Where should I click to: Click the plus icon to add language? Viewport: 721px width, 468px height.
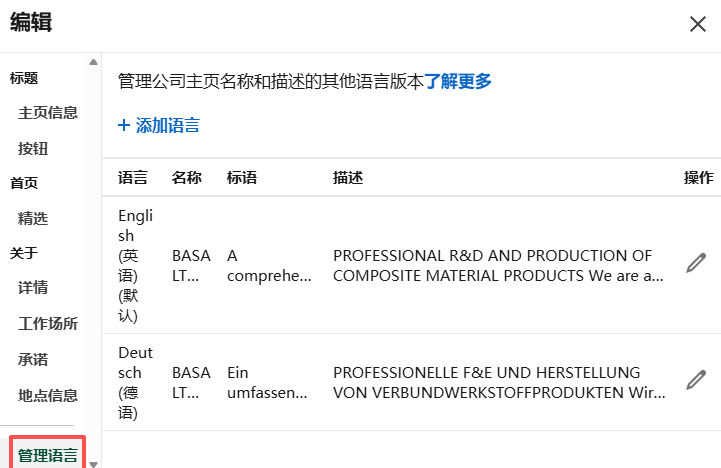coord(124,126)
